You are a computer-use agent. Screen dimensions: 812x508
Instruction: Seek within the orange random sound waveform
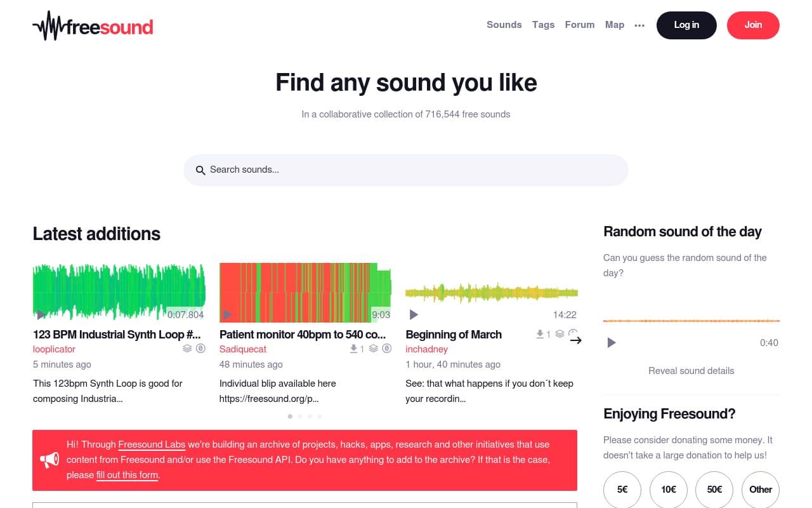[691, 320]
